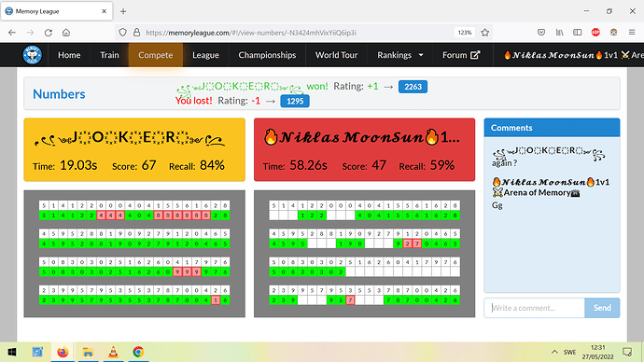
Task: Open the Firefox account avatar icon
Action: click(x=613, y=33)
